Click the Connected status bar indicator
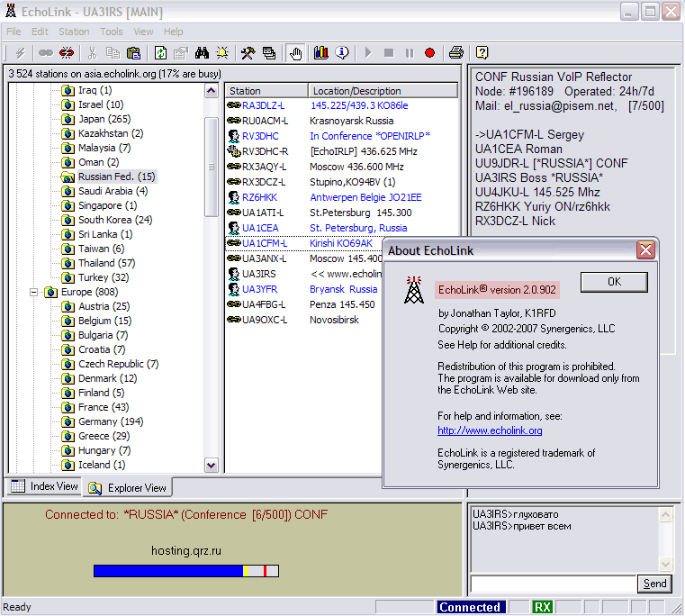 tap(471, 607)
